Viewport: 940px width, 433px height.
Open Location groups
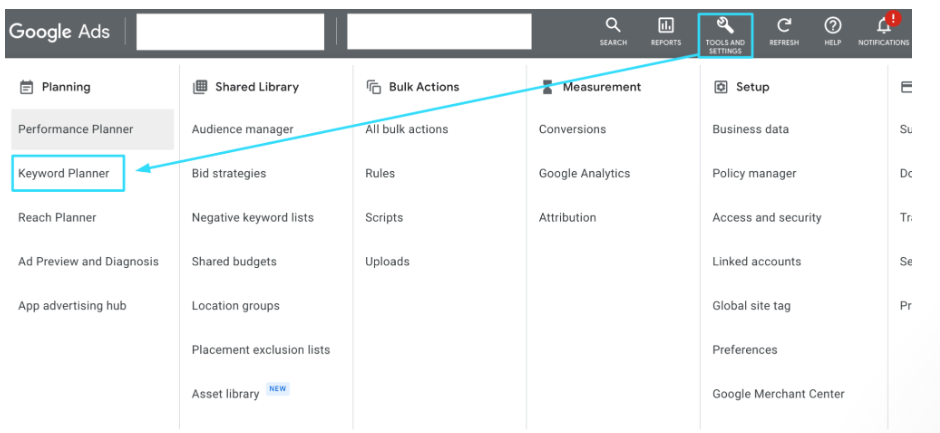point(236,306)
